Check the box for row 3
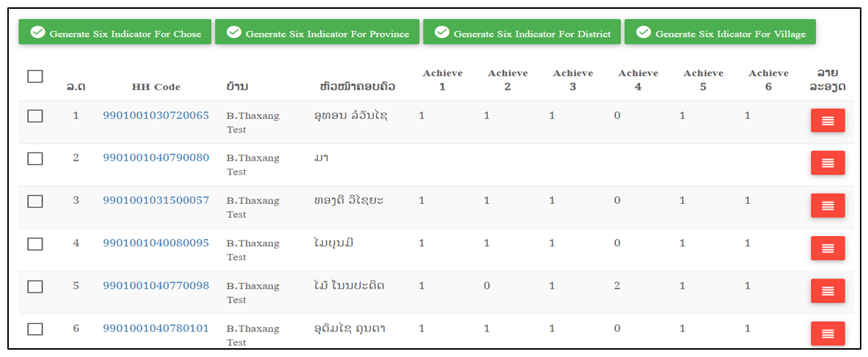 35,201
